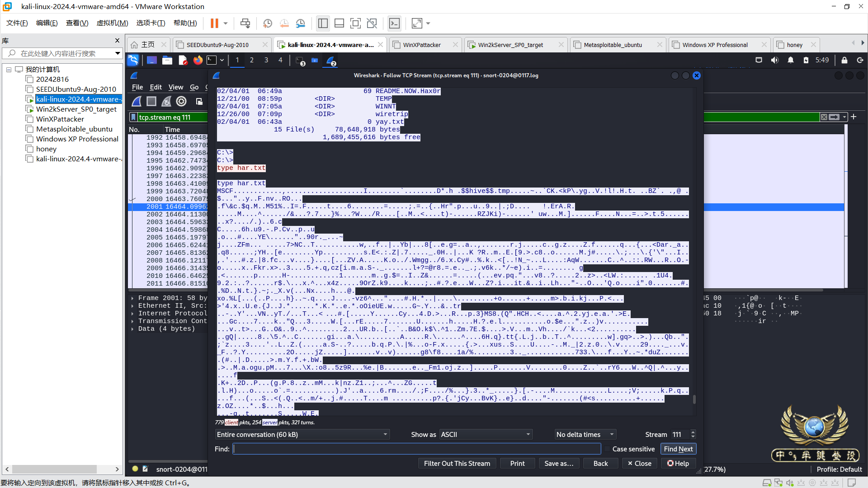Take a VM snapshot clock-plus icon

pos(268,23)
